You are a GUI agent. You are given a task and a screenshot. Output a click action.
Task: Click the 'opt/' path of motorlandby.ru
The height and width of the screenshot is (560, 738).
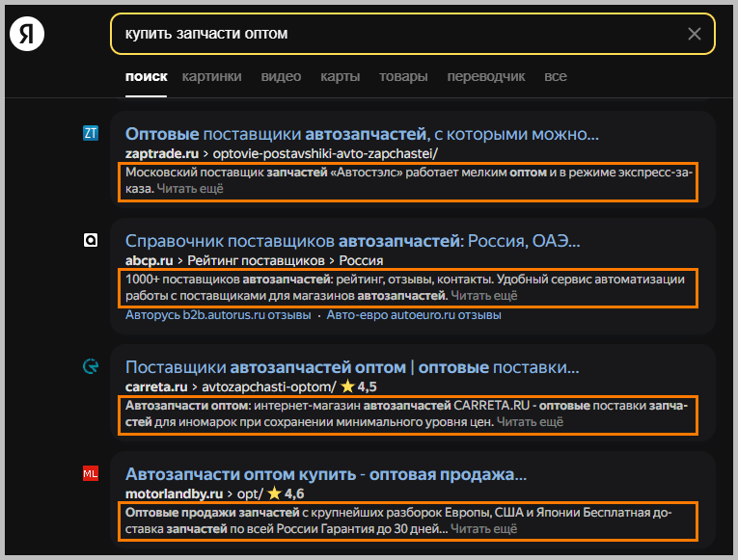(x=250, y=494)
